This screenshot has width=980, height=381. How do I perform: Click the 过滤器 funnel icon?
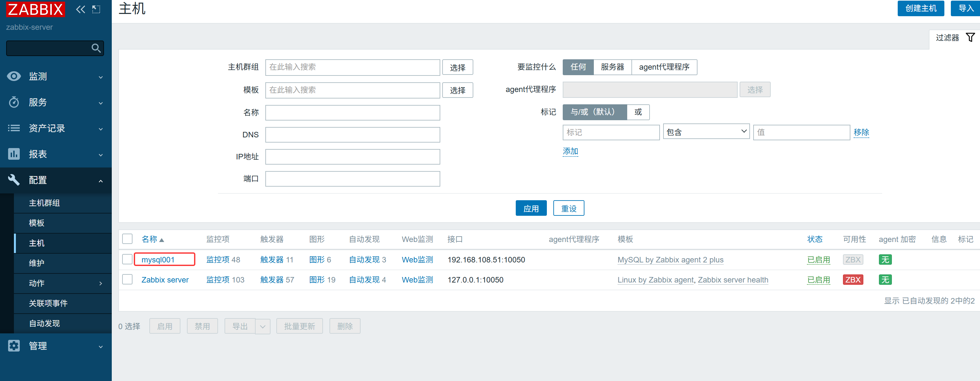[x=970, y=37]
